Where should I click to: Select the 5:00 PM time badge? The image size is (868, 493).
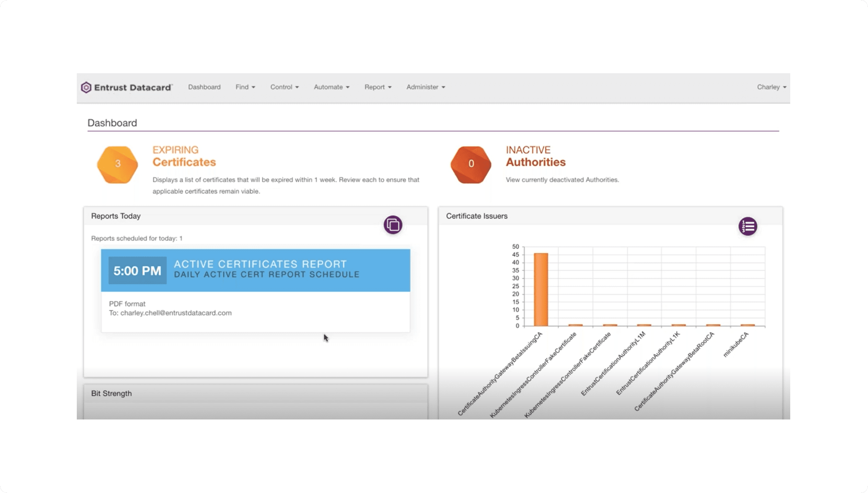click(x=137, y=270)
